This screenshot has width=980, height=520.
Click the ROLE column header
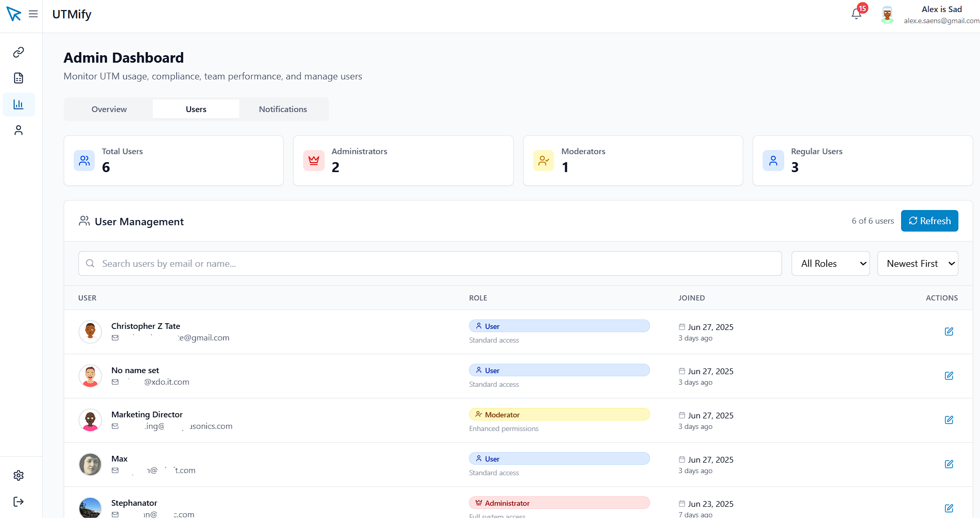478,298
